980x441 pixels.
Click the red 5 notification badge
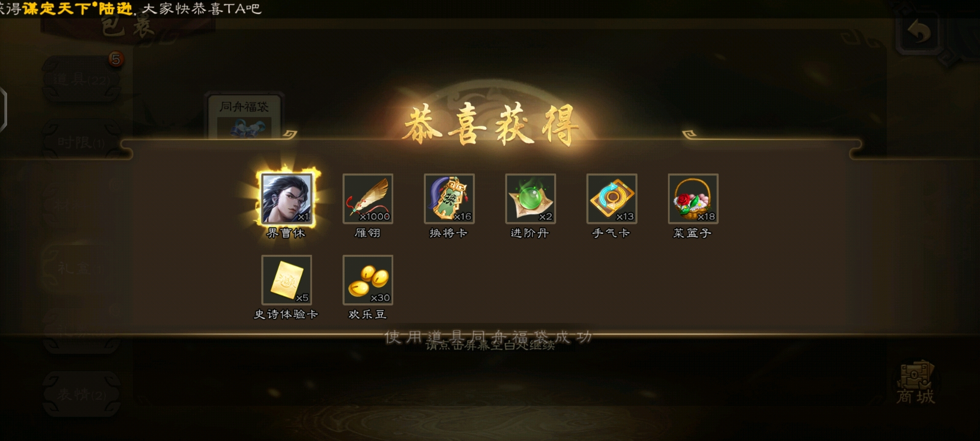(116, 60)
